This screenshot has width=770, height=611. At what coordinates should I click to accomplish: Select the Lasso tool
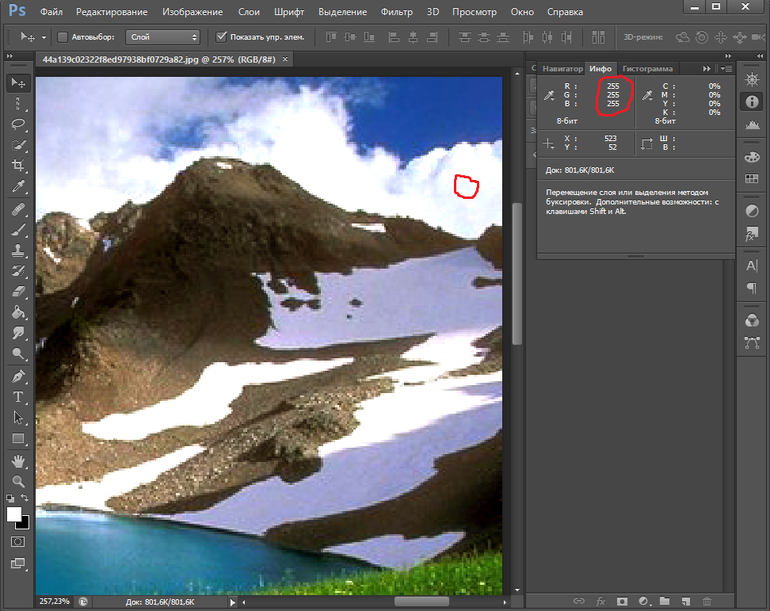pyautogui.click(x=18, y=124)
